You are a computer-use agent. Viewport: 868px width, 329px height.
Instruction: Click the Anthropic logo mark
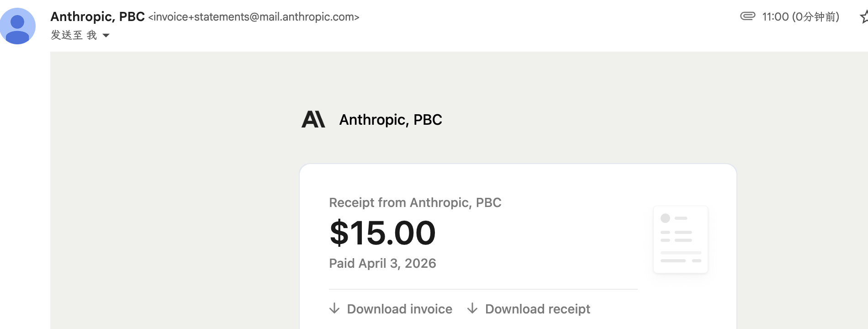313,119
